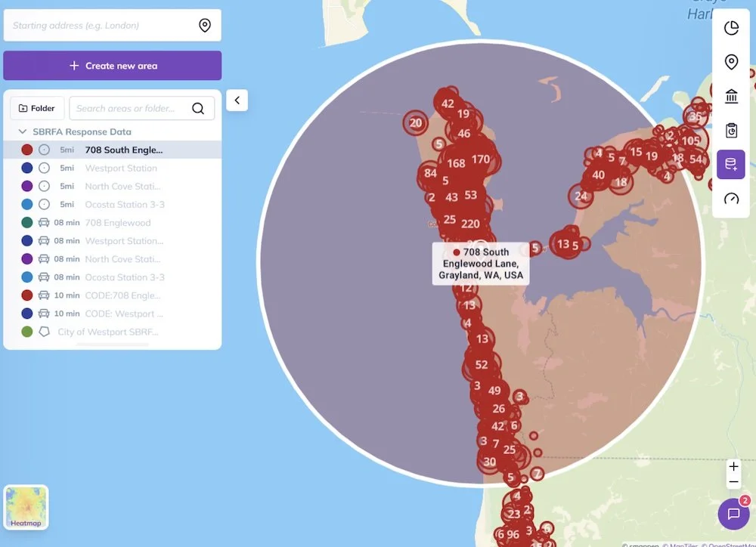Select the CODE:708 Engle... 10 min area
Screen dimensions: 756x547
click(x=113, y=295)
